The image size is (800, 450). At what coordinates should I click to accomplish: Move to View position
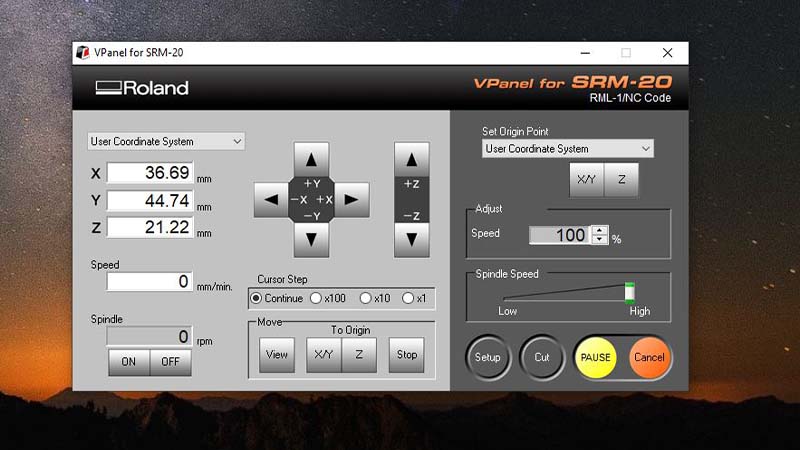point(277,355)
